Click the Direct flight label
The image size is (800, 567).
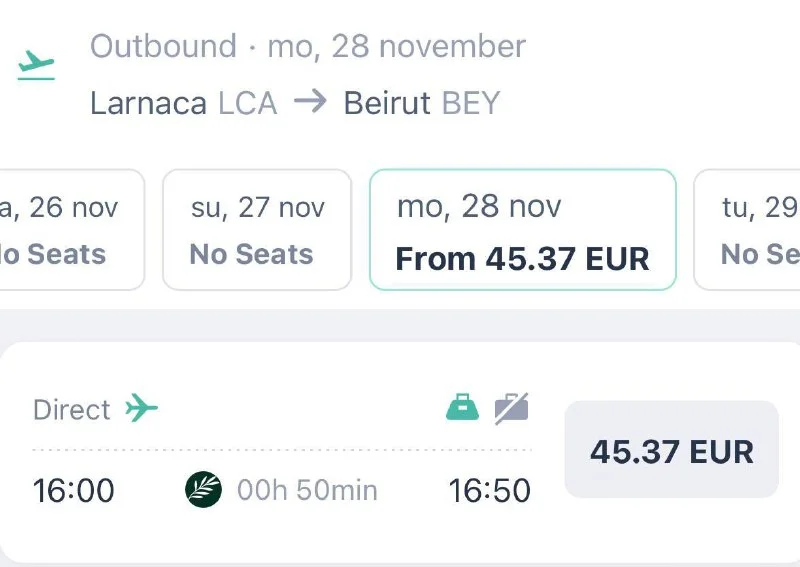pyautogui.click(x=71, y=409)
